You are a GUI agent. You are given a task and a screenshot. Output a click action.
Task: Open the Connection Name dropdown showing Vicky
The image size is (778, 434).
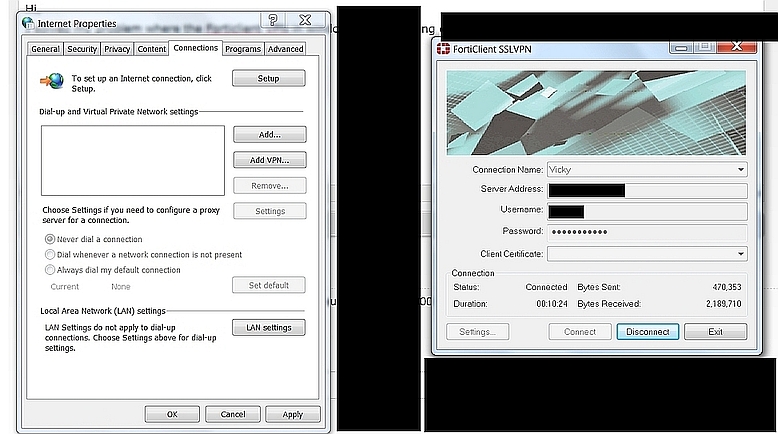[647, 170]
